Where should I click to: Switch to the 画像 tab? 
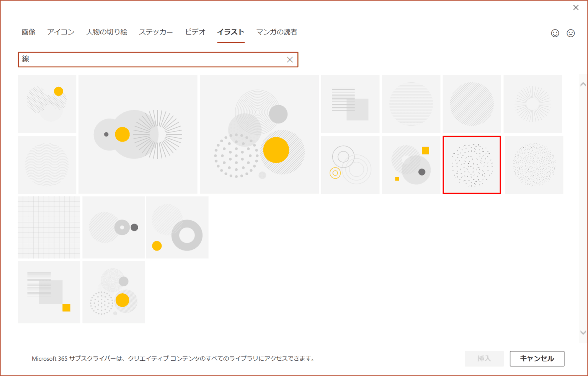click(28, 32)
